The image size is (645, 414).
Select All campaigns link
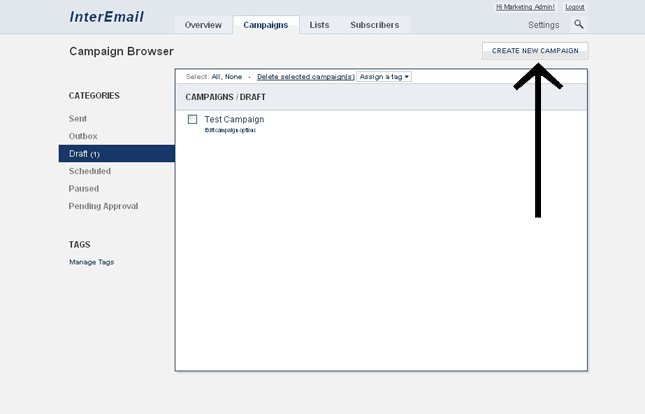[216, 76]
